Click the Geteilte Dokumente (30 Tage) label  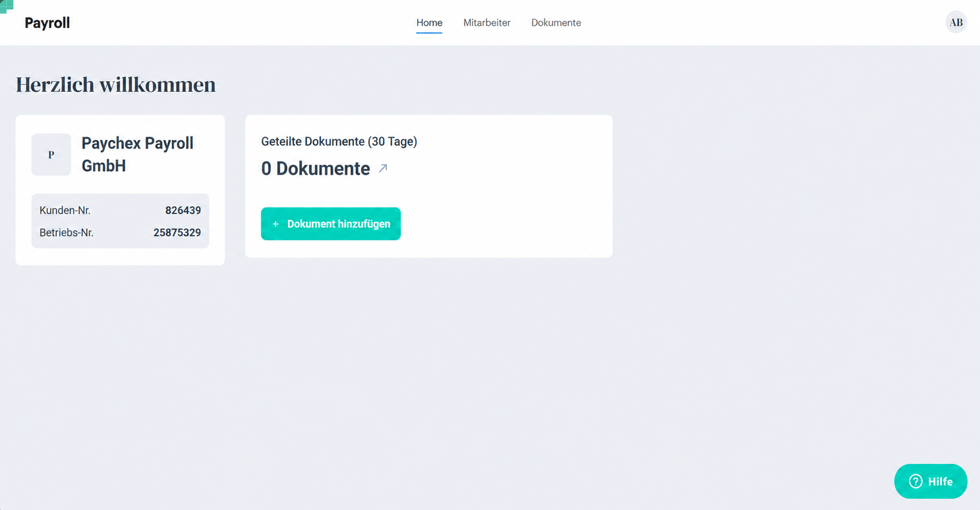pos(339,141)
